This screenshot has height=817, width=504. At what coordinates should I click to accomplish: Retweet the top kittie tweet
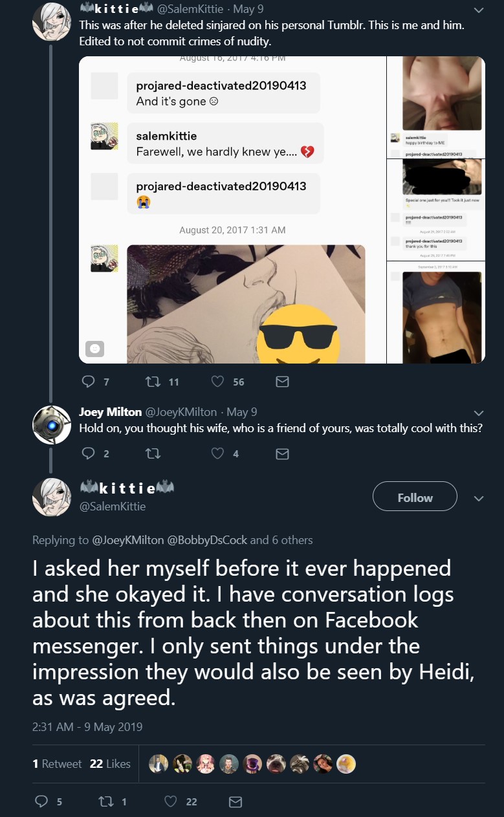(x=153, y=382)
